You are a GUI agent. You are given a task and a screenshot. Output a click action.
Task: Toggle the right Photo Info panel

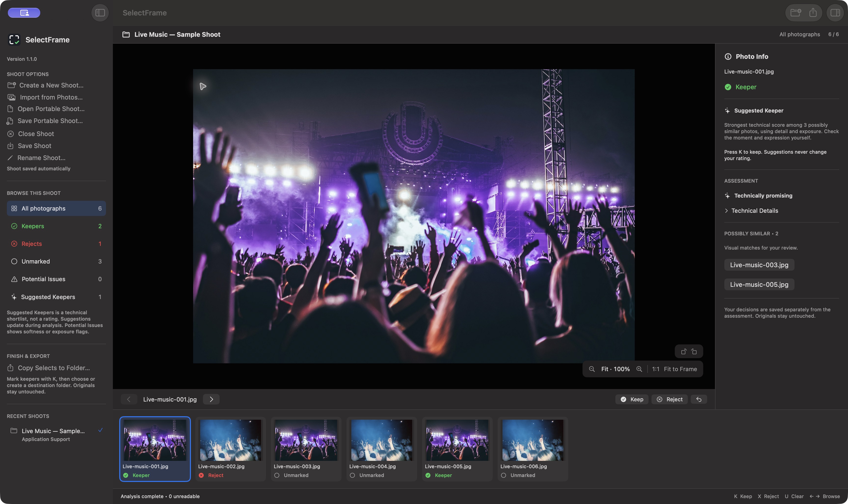[835, 13]
